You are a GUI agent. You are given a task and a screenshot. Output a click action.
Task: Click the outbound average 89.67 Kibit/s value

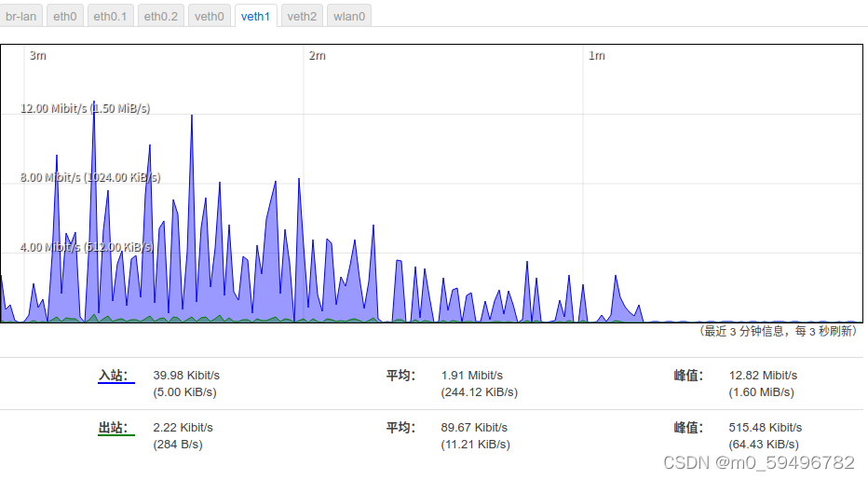[x=474, y=428]
